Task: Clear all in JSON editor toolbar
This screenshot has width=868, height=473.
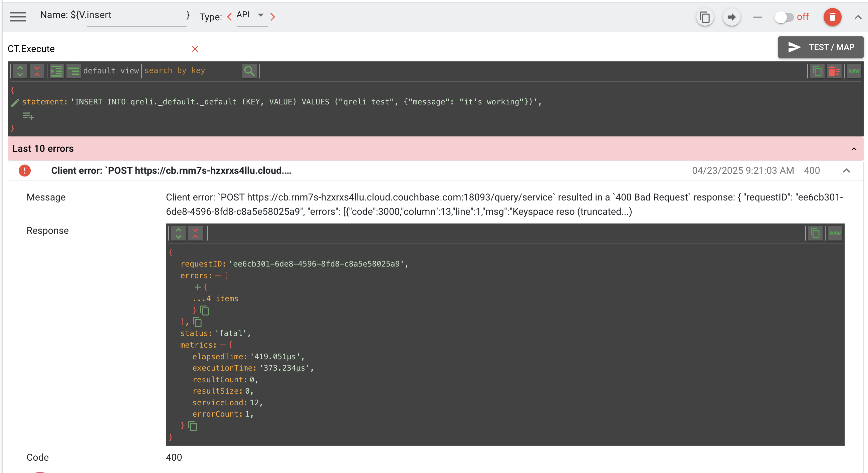Action: (x=834, y=71)
